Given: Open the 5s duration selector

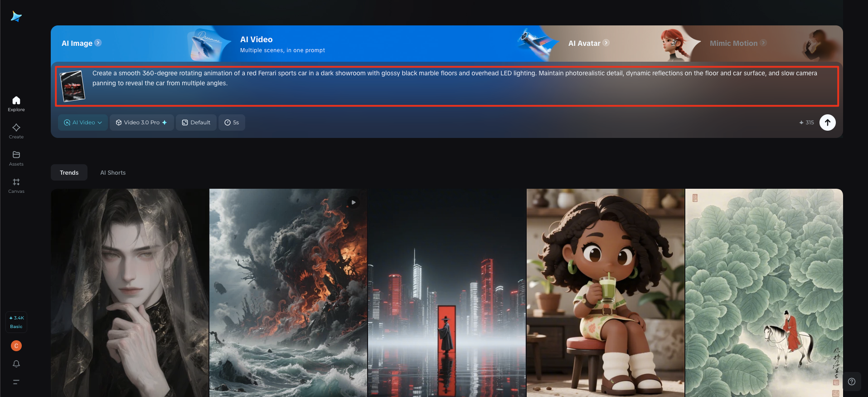Looking at the screenshot, I should pos(232,123).
